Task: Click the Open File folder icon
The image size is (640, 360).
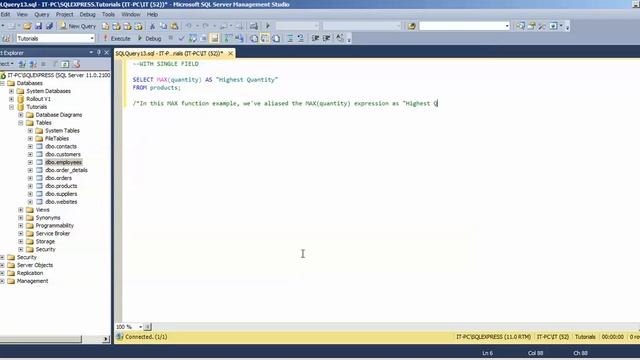Action: [x=27, y=26]
